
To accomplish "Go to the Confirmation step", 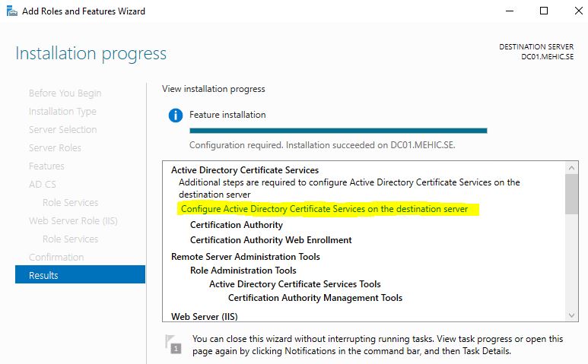I will [x=56, y=257].
